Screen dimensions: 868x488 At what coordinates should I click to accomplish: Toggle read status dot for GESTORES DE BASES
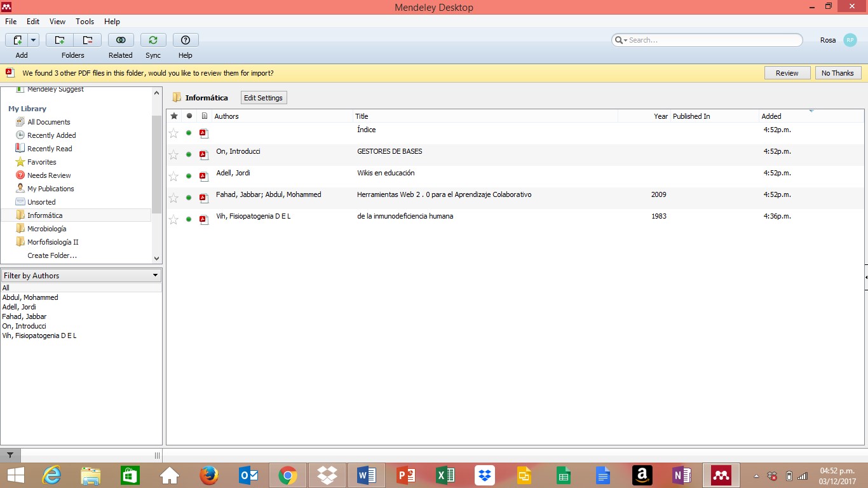pos(189,154)
